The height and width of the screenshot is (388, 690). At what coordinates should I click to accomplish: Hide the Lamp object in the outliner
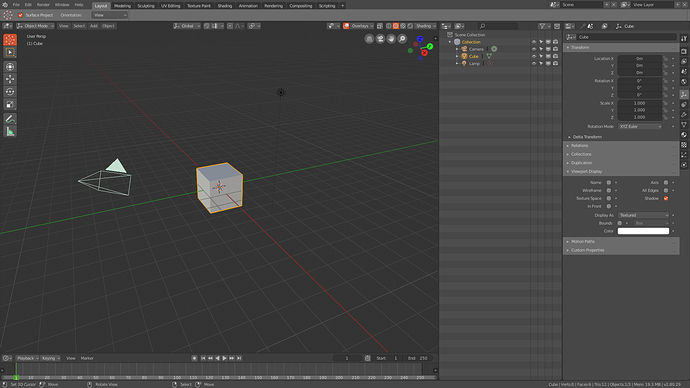(x=534, y=63)
